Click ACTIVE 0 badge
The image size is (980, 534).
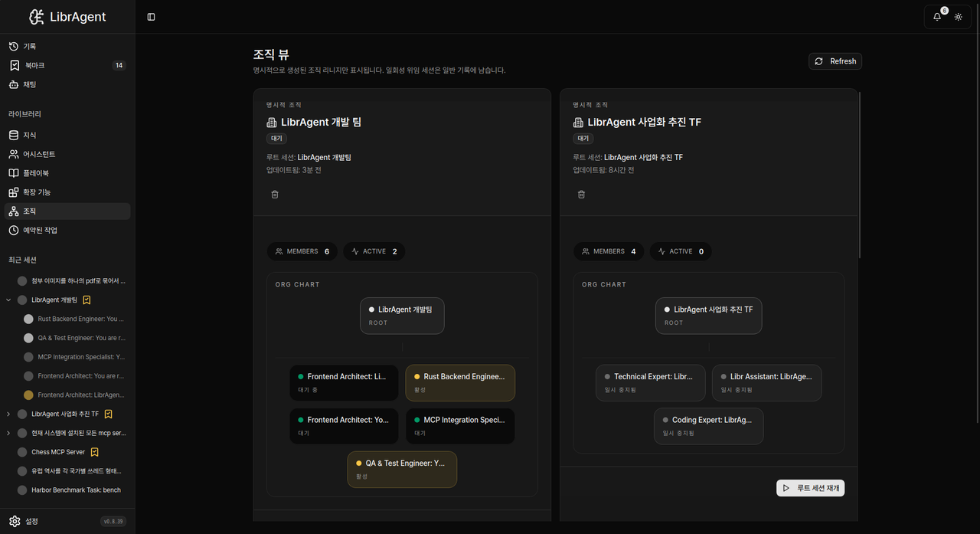point(681,251)
